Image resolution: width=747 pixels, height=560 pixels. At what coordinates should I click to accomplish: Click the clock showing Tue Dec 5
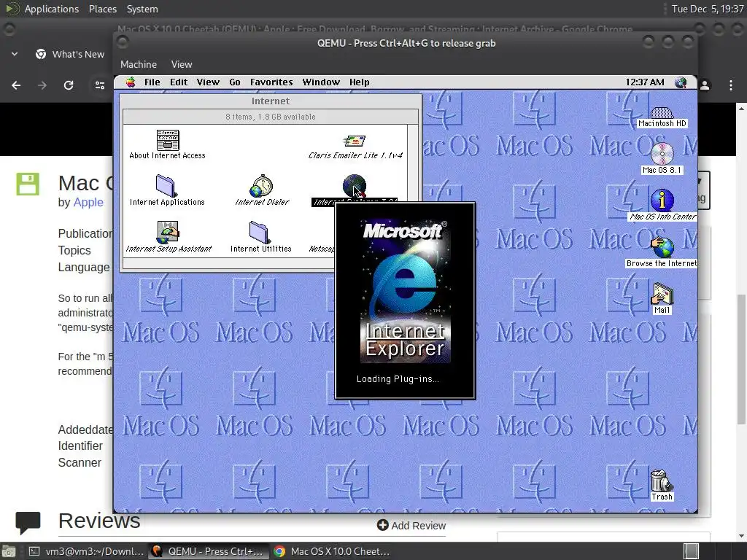tap(707, 9)
